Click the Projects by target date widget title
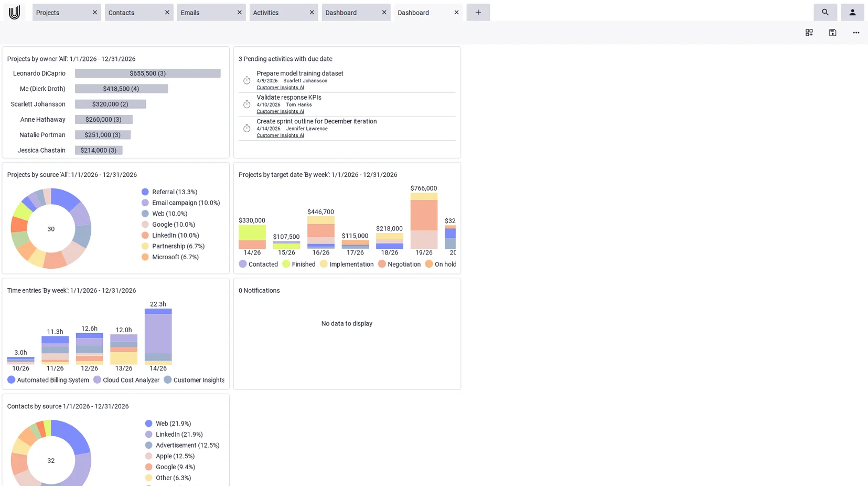Image resolution: width=868 pixels, height=486 pixels. (x=318, y=175)
